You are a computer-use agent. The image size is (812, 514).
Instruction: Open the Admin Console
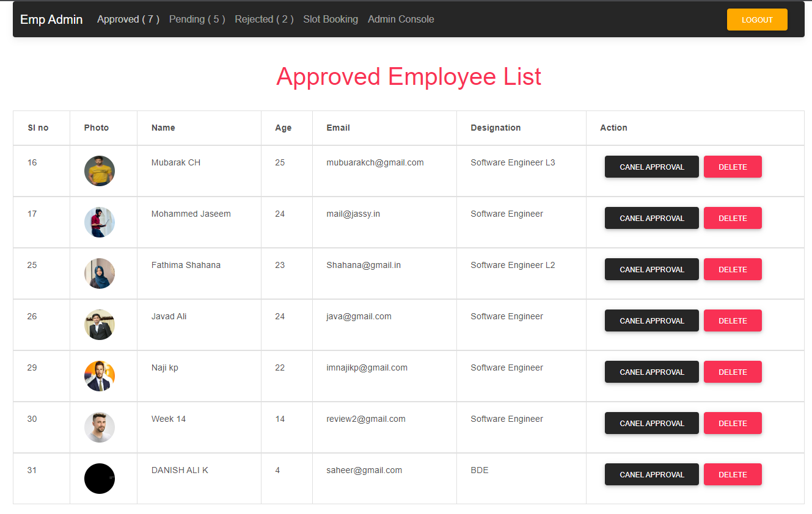coord(401,19)
